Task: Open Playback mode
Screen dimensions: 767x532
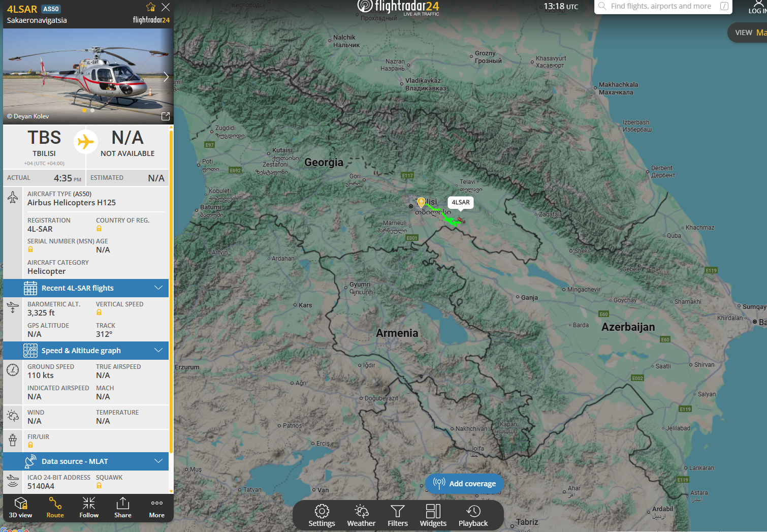Action: [x=473, y=516]
